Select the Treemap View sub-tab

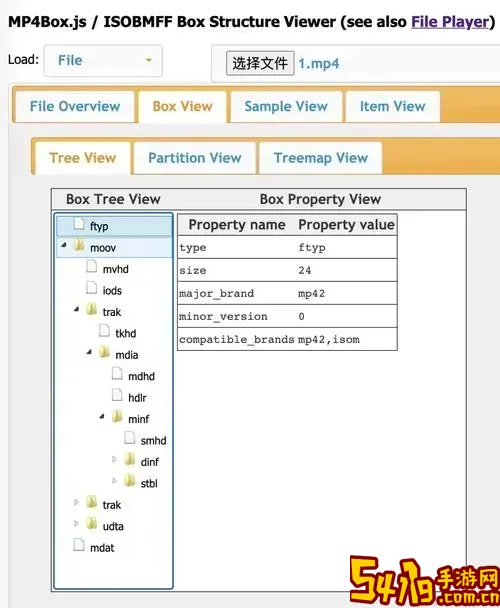321,158
